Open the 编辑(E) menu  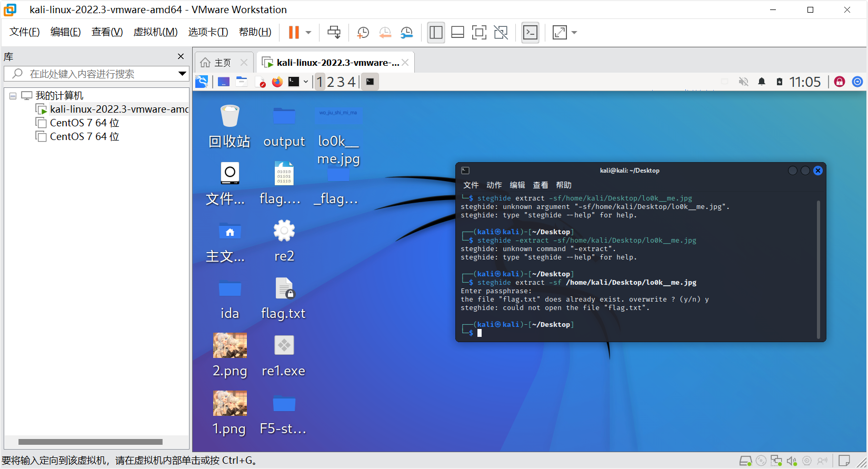(x=66, y=32)
